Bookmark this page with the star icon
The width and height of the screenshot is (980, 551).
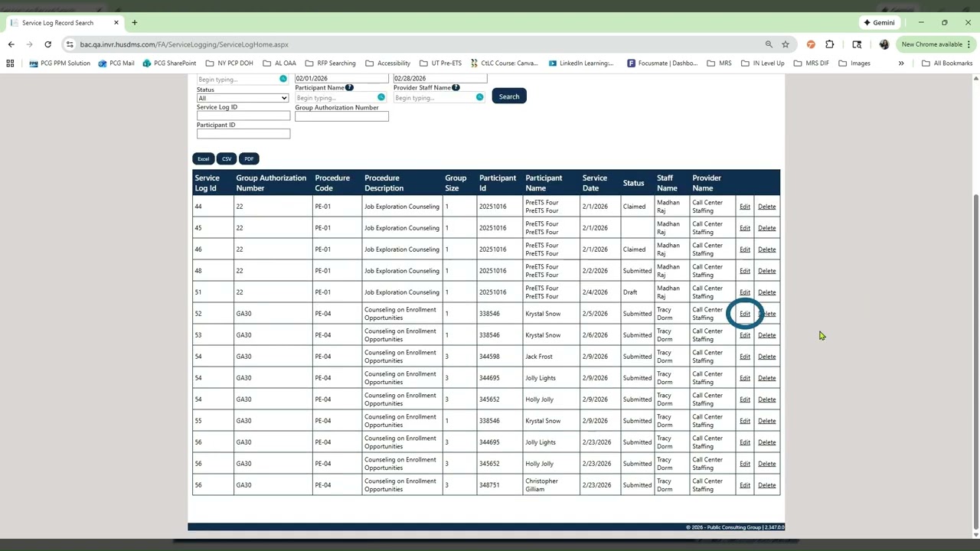[786, 44]
